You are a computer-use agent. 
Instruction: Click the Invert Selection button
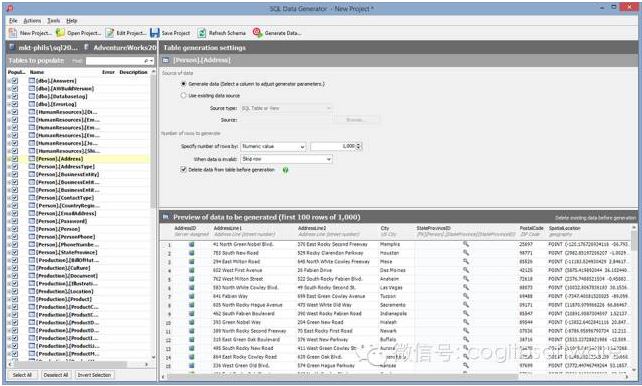[94, 375]
